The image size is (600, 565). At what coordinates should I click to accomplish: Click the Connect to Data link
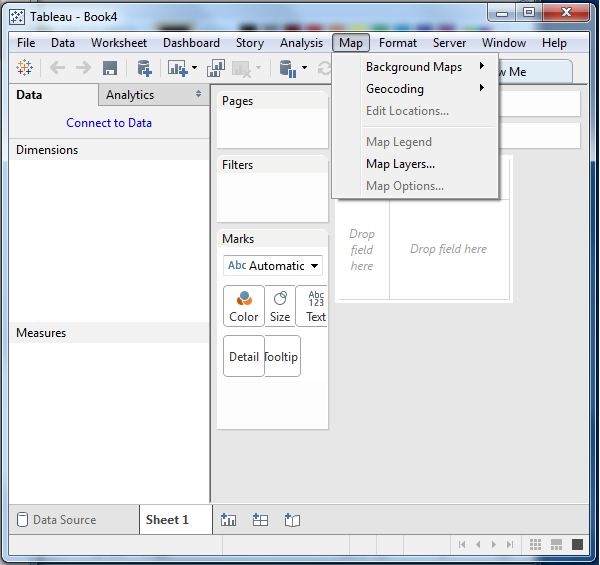tap(109, 123)
